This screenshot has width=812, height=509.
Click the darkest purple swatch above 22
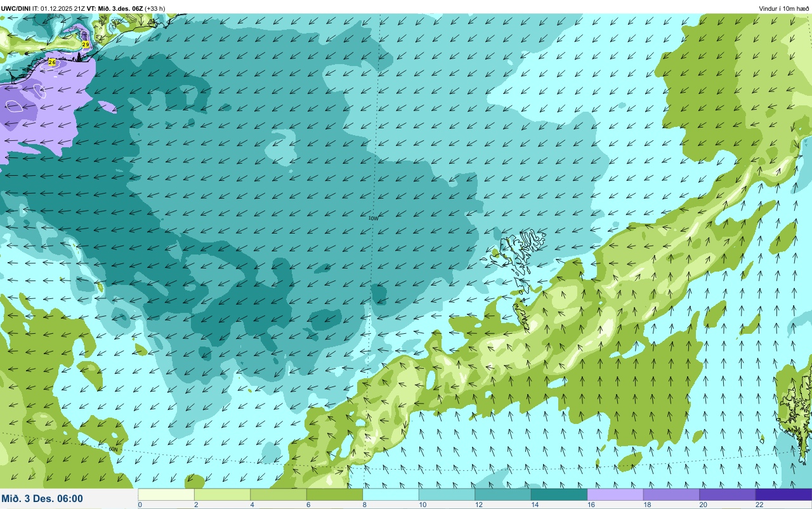coord(783,494)
